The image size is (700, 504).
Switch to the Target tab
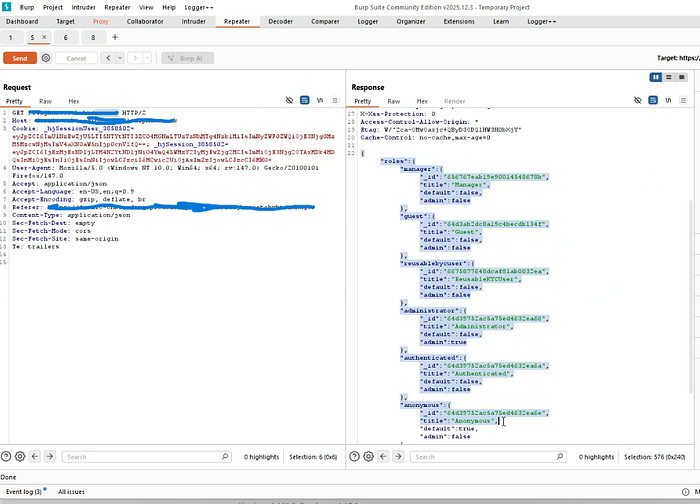[65, 21]
